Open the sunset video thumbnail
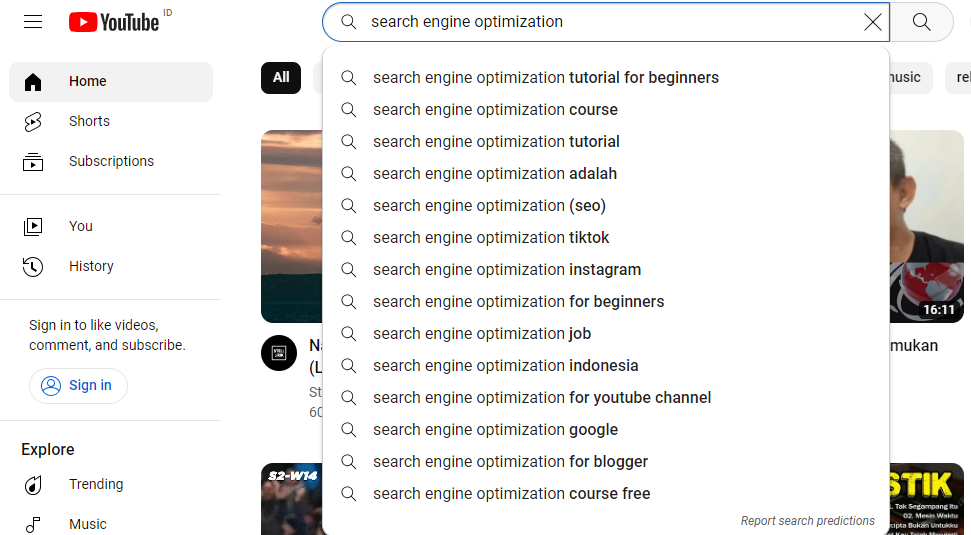Screen dimensions: 971x535 292,226
